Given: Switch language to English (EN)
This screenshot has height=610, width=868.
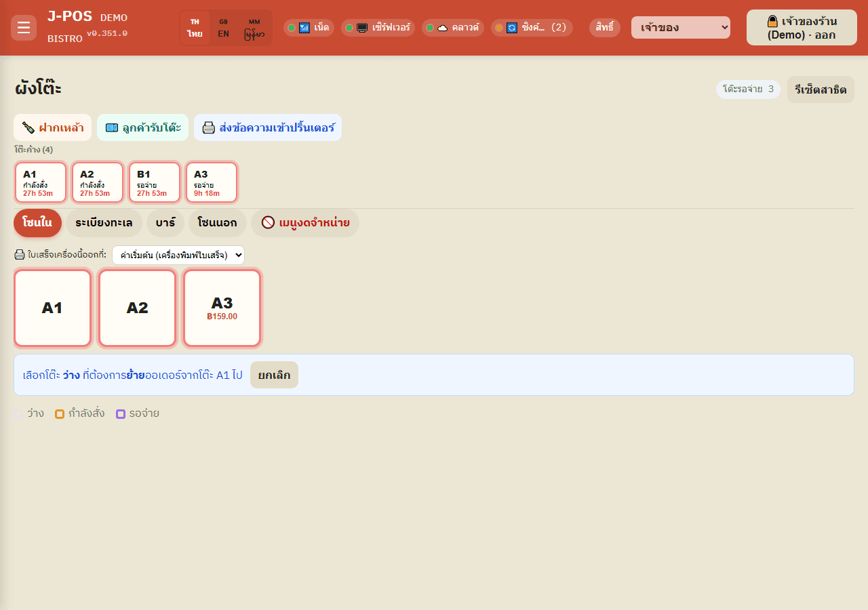Looking at the screenshot, I should coord(223,28).
